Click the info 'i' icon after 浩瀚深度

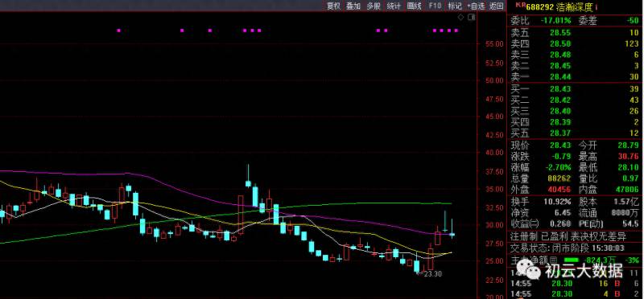point(597,6)
